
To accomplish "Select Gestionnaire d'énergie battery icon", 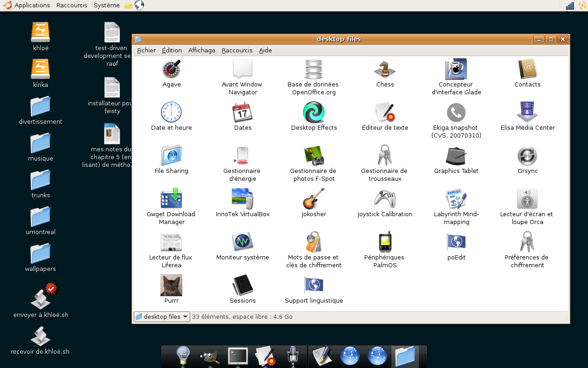I will (x=243, y=155).
